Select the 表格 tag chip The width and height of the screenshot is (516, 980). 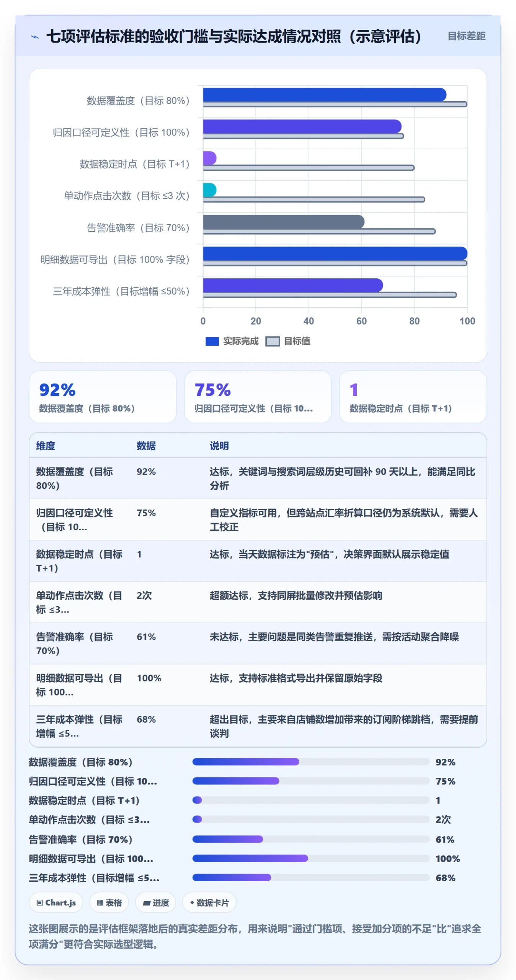click(109, 902)
